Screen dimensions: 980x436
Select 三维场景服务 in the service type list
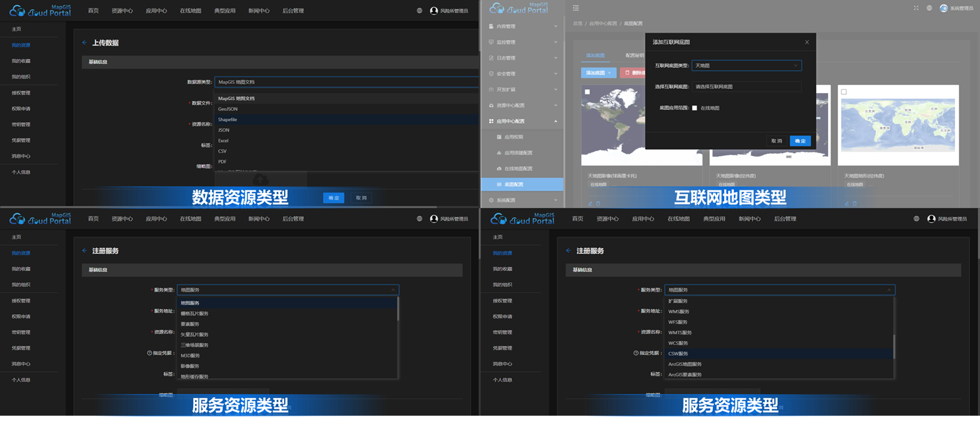tap(287, 345)
